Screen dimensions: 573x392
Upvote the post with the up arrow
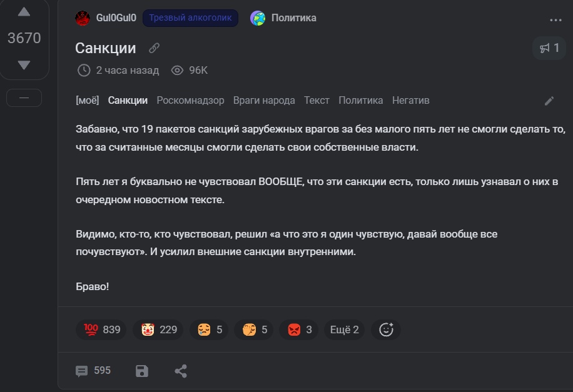pos(24,12)
